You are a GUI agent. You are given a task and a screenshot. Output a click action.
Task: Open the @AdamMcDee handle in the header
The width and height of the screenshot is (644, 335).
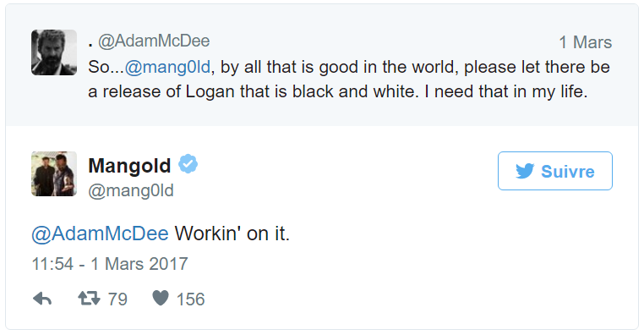coord(154,41)
